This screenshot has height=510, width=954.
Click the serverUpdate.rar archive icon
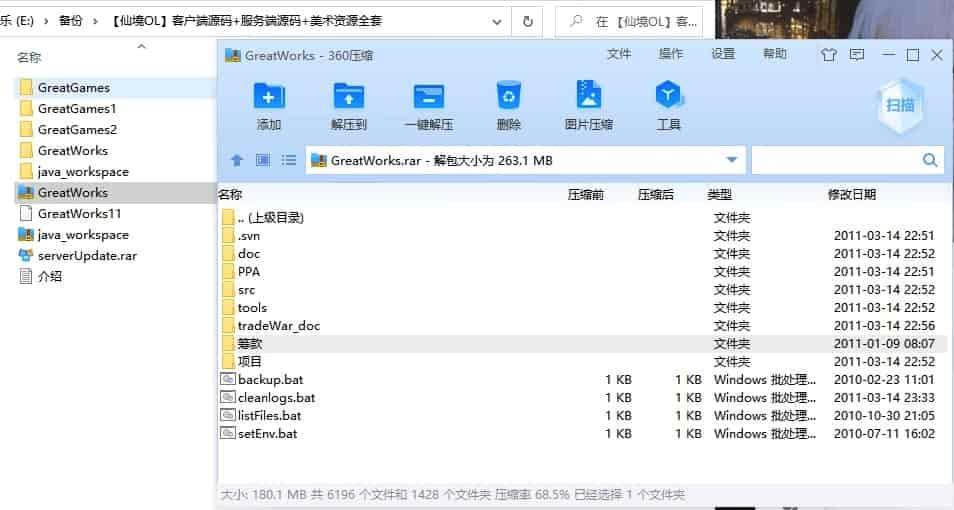pyautogui.click(x=26, y=256)
